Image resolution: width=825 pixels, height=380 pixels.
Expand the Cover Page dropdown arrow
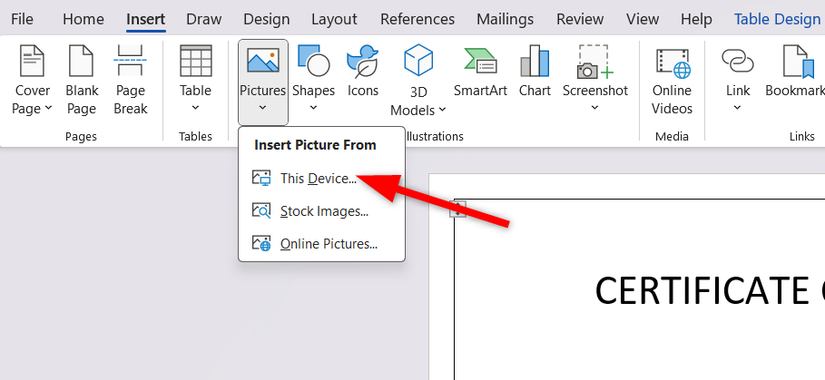coord(49,108)
